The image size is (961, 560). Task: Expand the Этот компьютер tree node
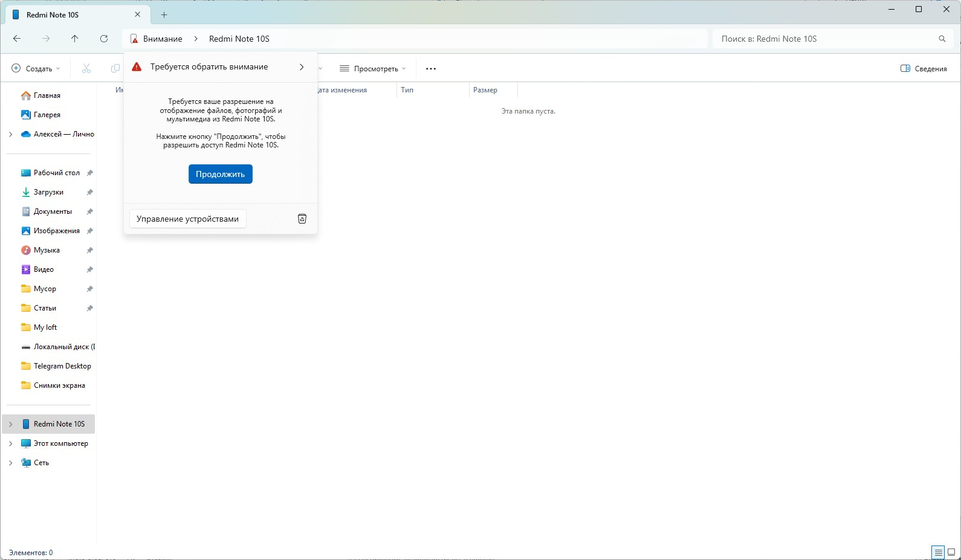coord(10,443)
